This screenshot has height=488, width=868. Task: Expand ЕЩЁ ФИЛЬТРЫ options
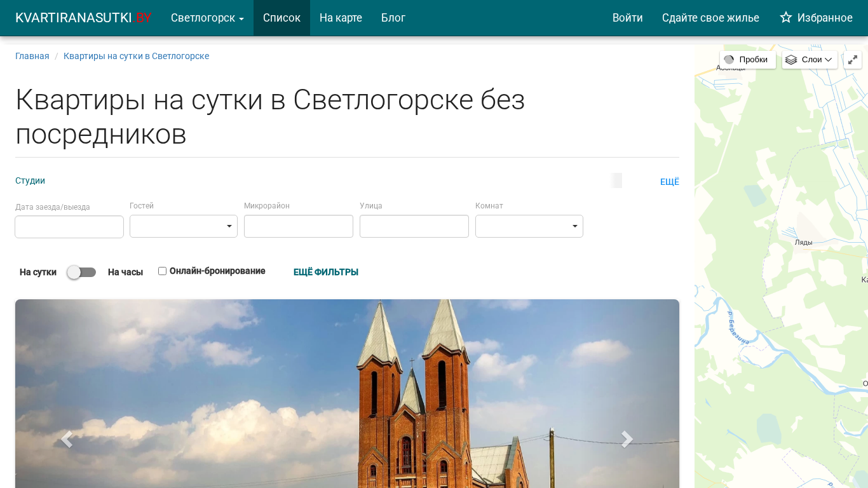pyautogui.click(x=326, y=272)
